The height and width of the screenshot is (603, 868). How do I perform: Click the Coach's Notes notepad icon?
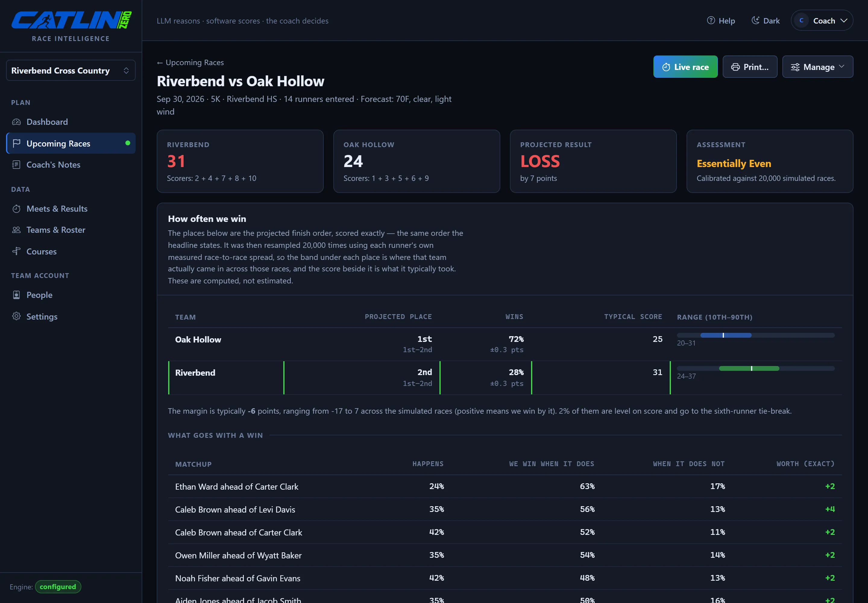(x=16, y=165)
